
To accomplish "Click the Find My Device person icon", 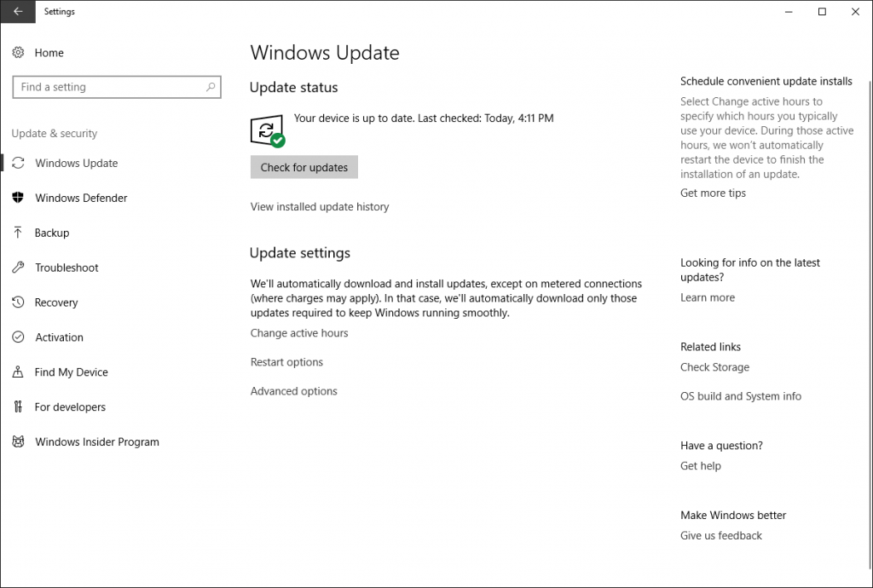I will (x=18, y=372).
